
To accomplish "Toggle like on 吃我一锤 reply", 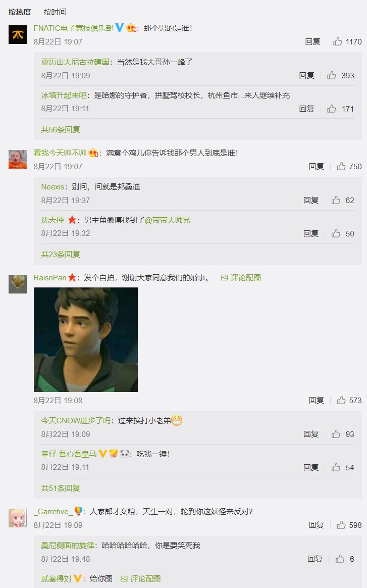I will point(336,468).
